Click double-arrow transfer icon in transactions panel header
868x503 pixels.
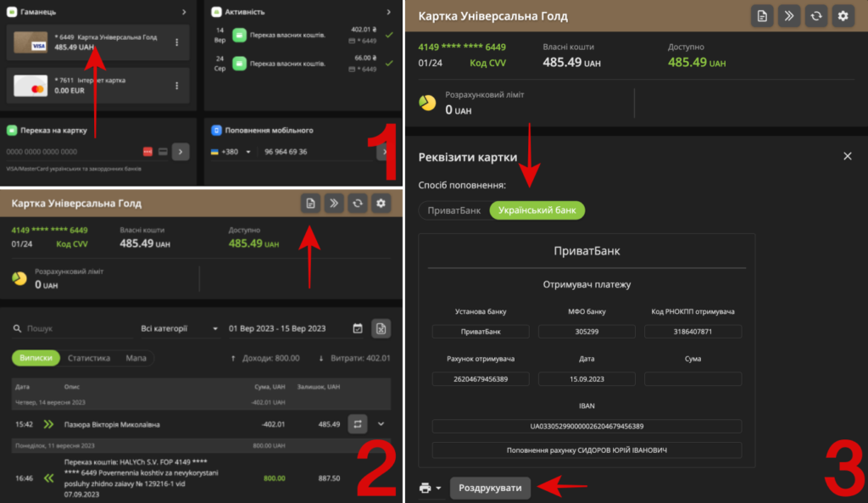pyautogui.click(x=334, y=204)
